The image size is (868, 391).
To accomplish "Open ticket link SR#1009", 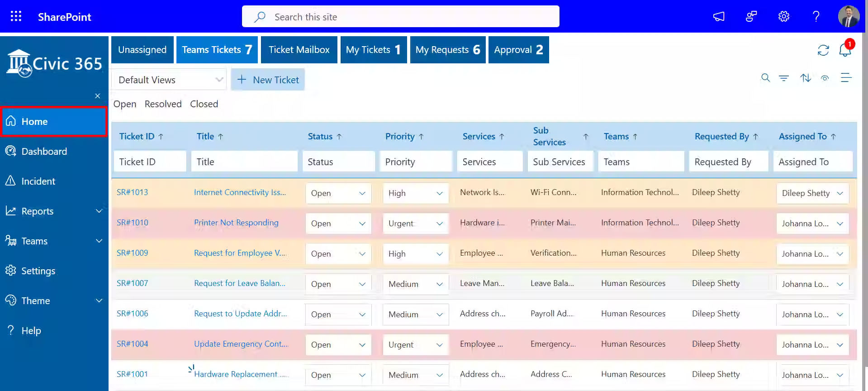I will pos(132,253).
